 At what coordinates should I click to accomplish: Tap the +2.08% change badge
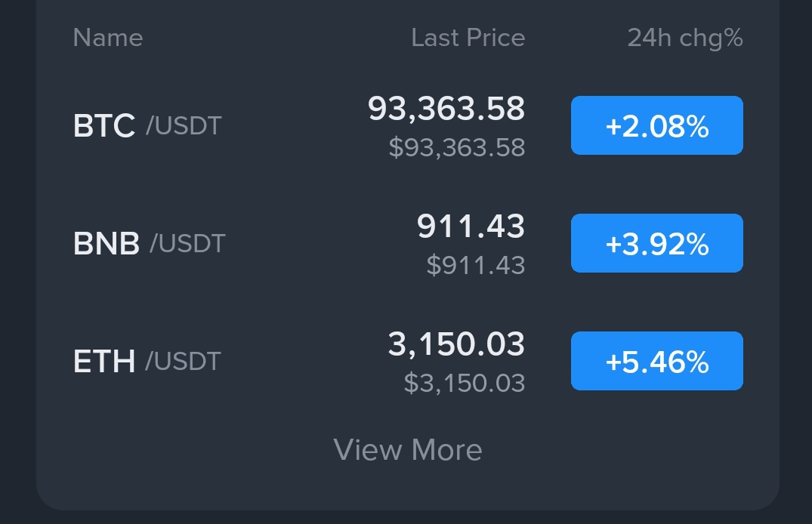[656, 126]
